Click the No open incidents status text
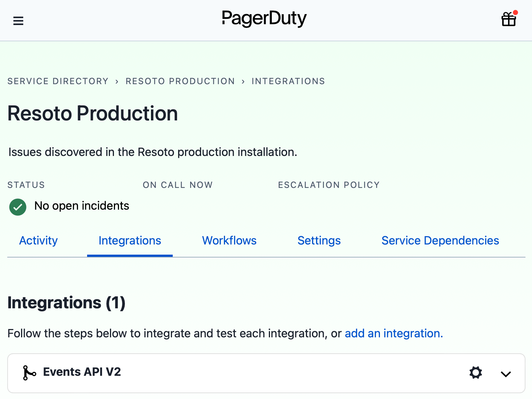 click(x=82, y=206)
